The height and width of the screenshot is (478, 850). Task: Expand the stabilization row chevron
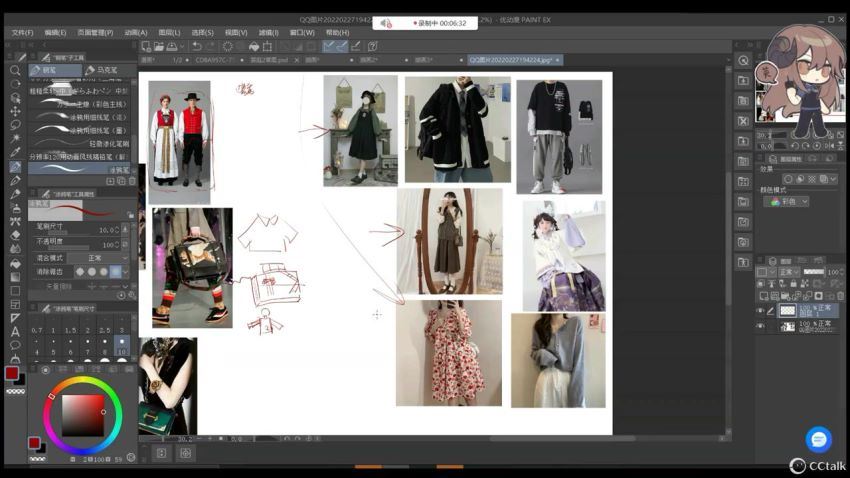(126, 286)
